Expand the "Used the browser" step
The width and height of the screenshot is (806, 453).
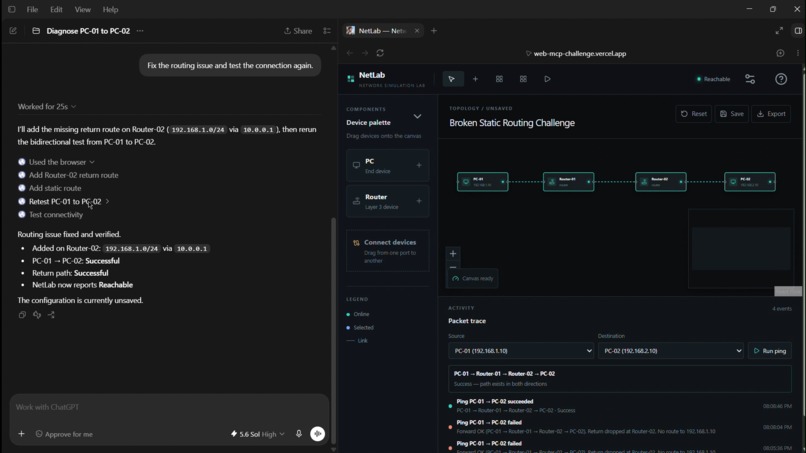pos(61,162)
